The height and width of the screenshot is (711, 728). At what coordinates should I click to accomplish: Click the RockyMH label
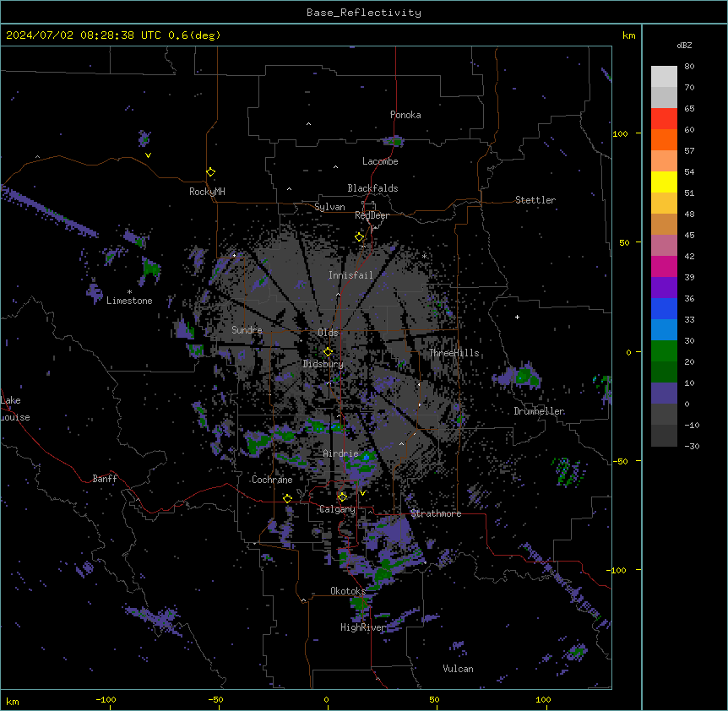coord(207,192)
